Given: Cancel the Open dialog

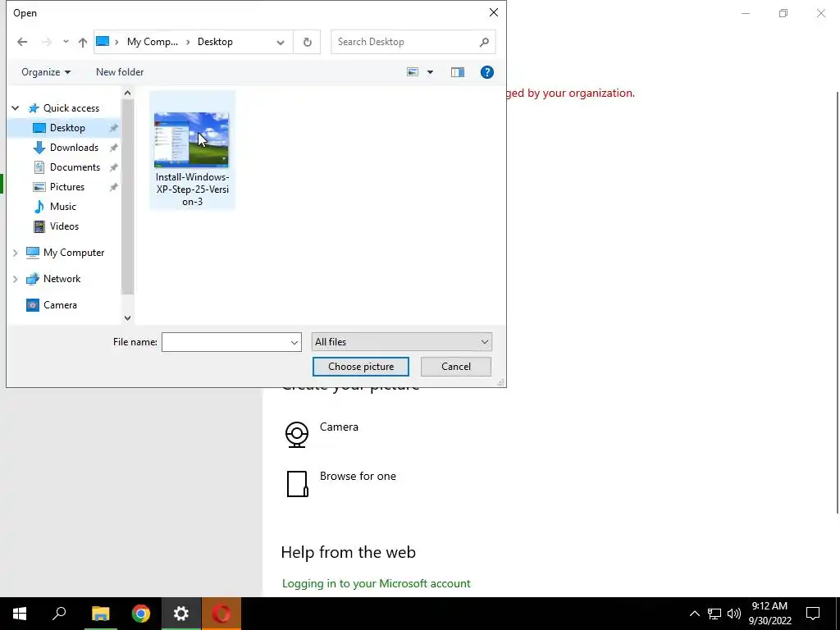Looking at the screenshot, I should (456, 367).
